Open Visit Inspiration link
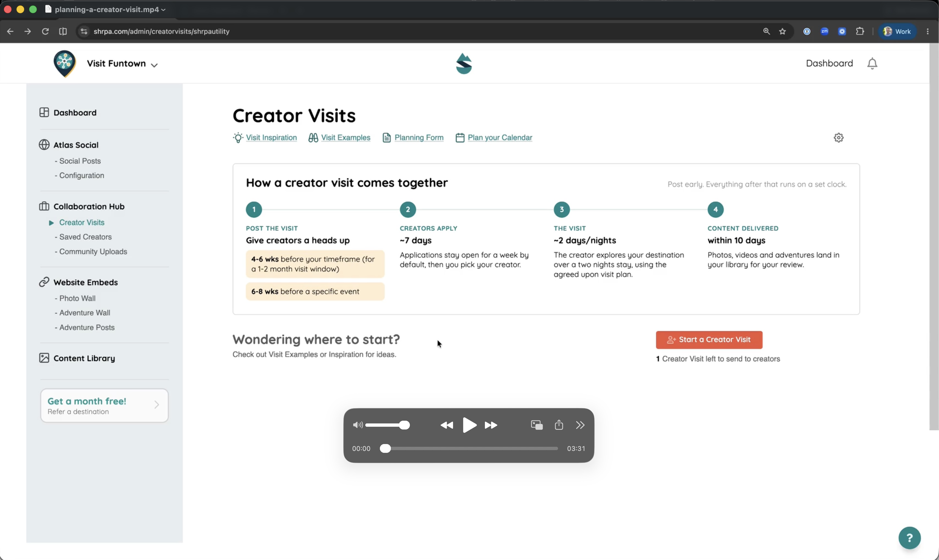Screen dimensions: 939x560 pyautogui.click(x=265, y=138)
